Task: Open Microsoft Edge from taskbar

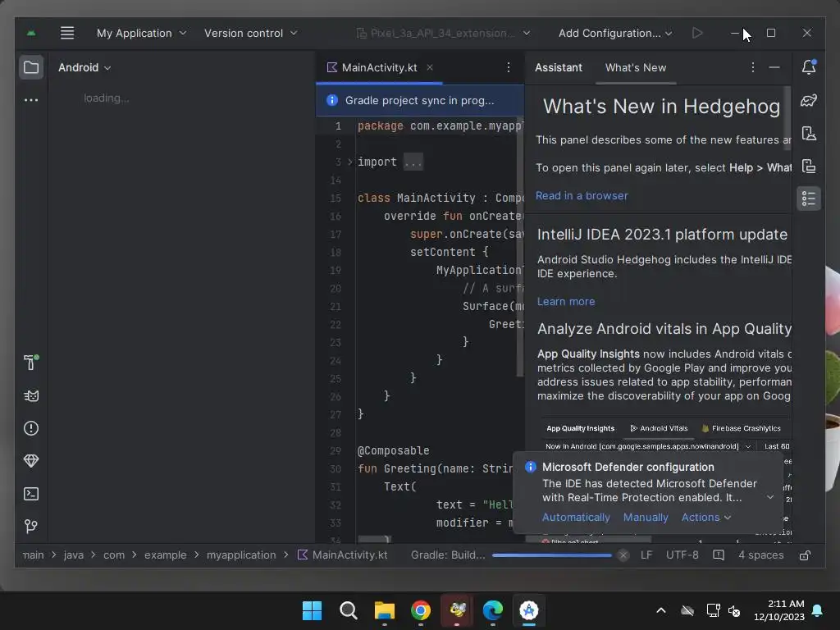Action: pos(492,610)
